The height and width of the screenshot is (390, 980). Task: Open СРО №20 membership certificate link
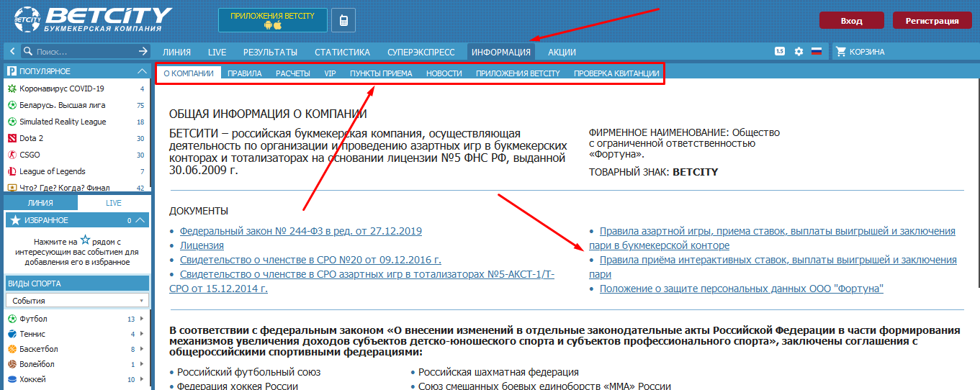tap(310, 260)
